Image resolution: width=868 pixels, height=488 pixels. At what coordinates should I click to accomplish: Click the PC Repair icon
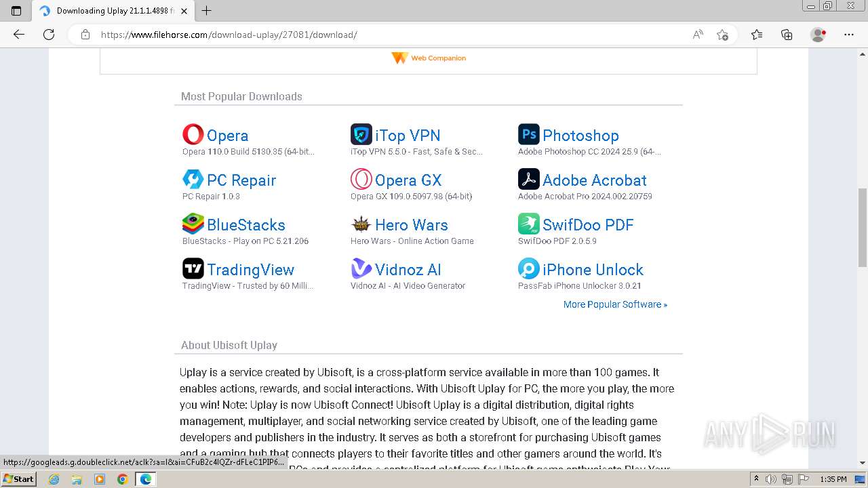[x=193, y=179]
